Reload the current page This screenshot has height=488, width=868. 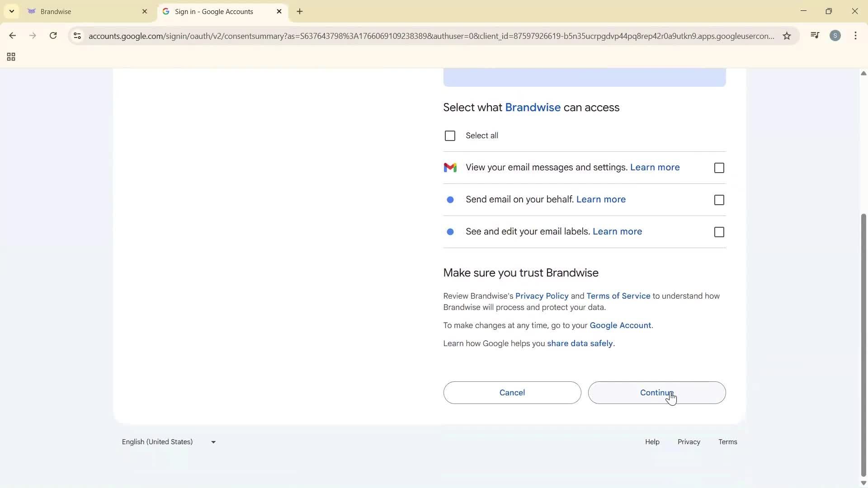coord(53,36)
